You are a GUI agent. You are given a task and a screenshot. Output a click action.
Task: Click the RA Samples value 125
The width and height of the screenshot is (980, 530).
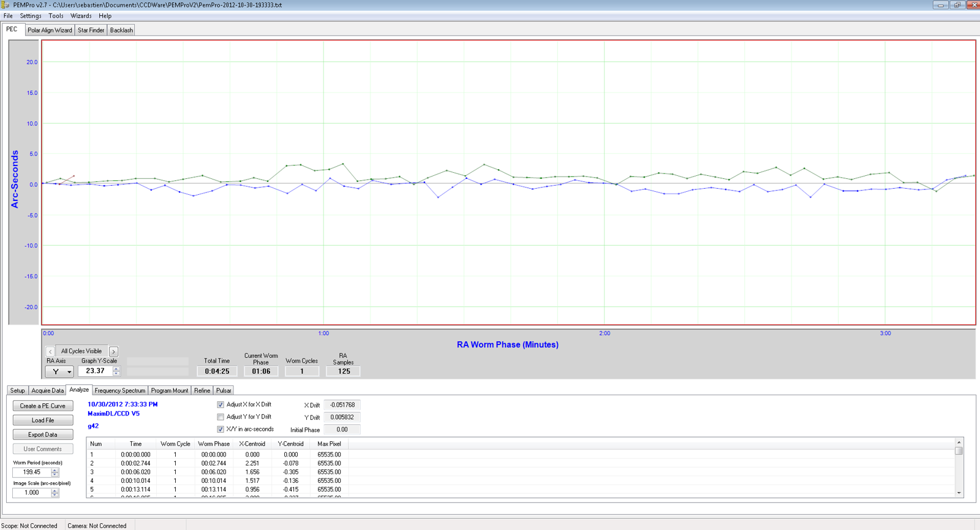pyautogui.click(x=344, y=371)
